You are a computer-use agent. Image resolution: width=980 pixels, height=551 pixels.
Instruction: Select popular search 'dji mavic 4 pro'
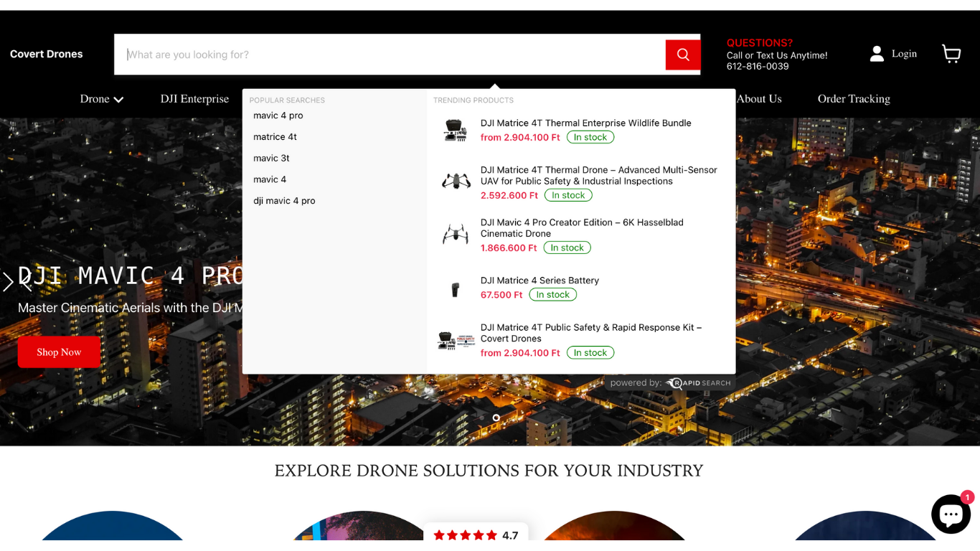pos(284,201)
